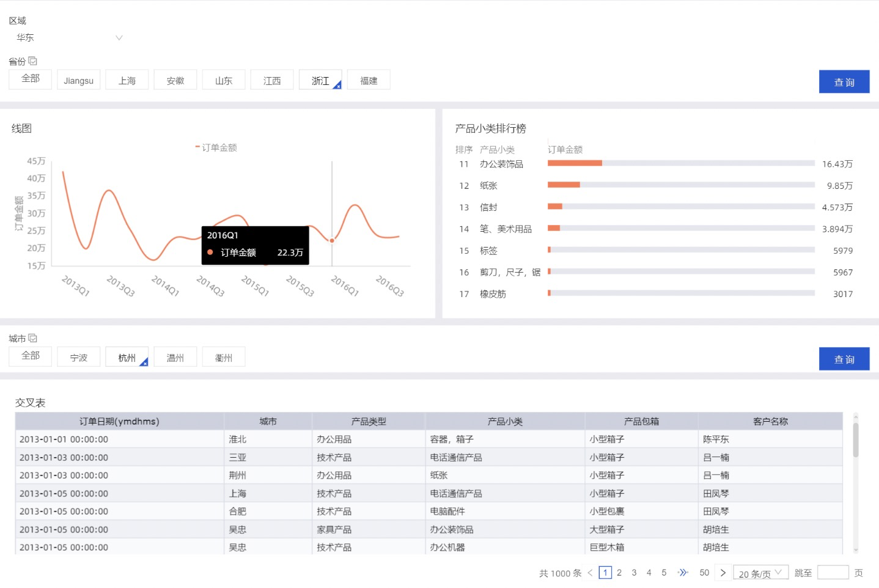879x588 pixels.
Task: Click the 跳至 page number input field
Action: coord(833,573)
